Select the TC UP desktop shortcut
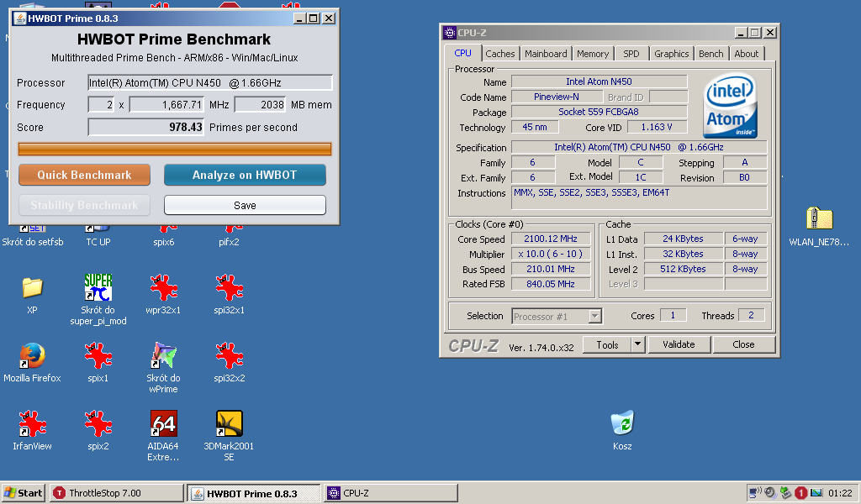Image resolution: width=861 pixels, height=504 pixels. [98, 242]
